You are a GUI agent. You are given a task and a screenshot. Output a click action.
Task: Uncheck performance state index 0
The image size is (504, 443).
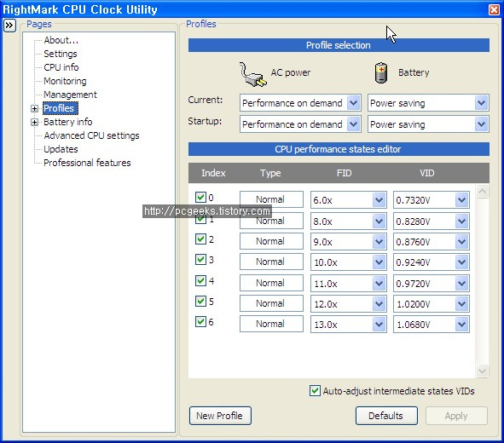click(x=200, y=197)
